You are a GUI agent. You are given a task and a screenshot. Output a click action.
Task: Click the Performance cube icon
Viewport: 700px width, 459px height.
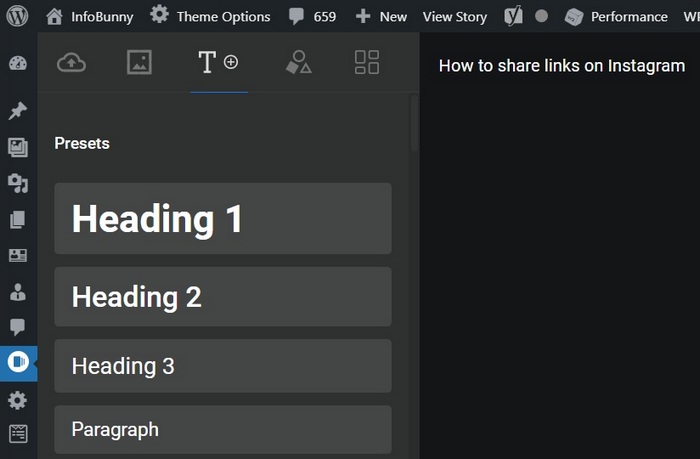tap(574, 17)
